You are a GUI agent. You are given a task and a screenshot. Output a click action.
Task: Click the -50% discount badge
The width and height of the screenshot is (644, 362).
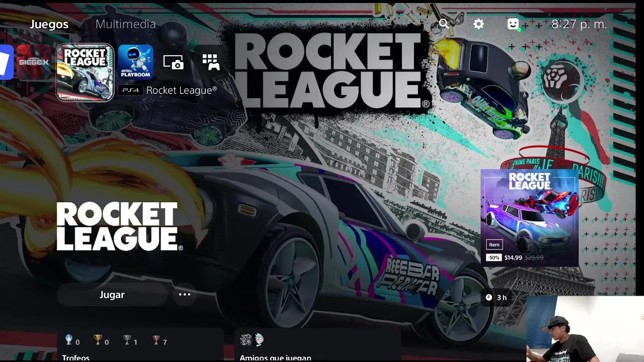494,258
